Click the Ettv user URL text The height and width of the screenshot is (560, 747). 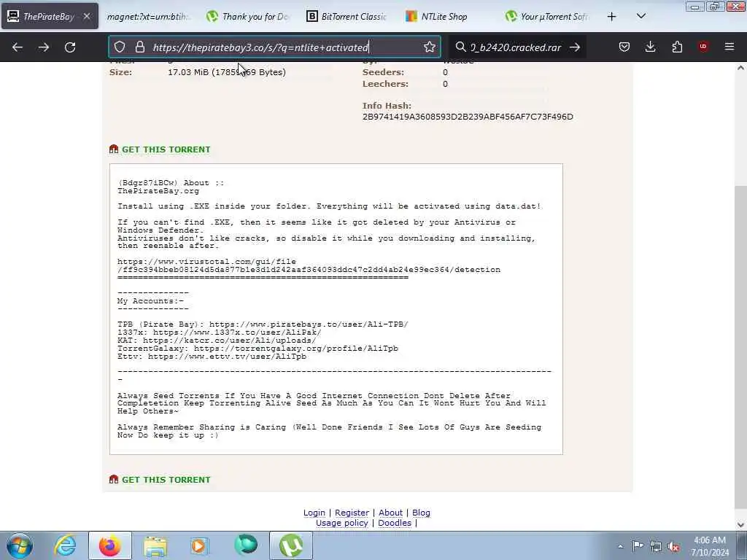tap(228, 357)
